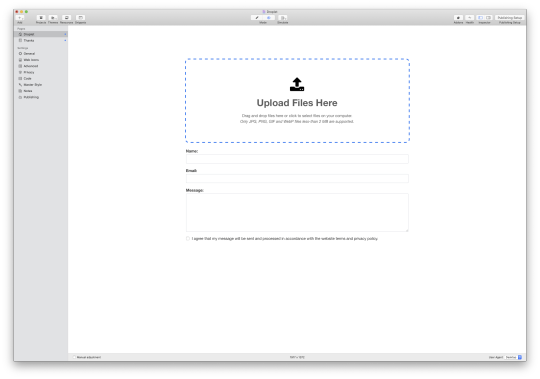This screenshot has height=379, width=540.
Task: Click the preview dimensions text in status bar
Action: (x=297, y=357)
